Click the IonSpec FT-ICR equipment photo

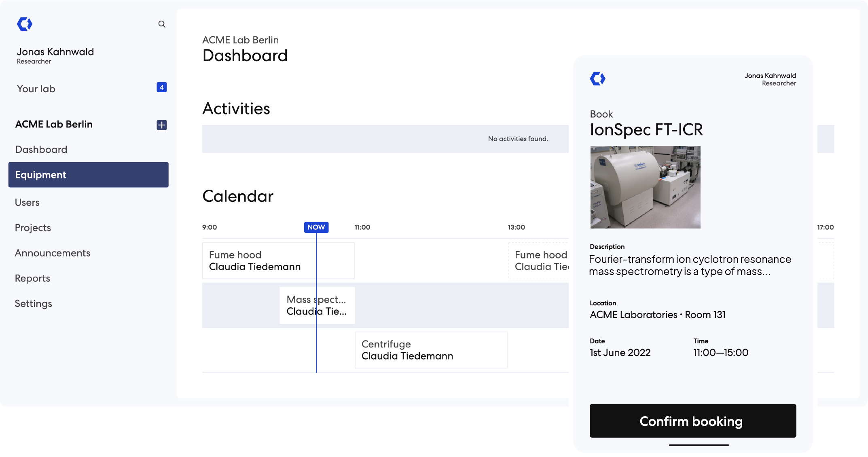coord(645,187)
